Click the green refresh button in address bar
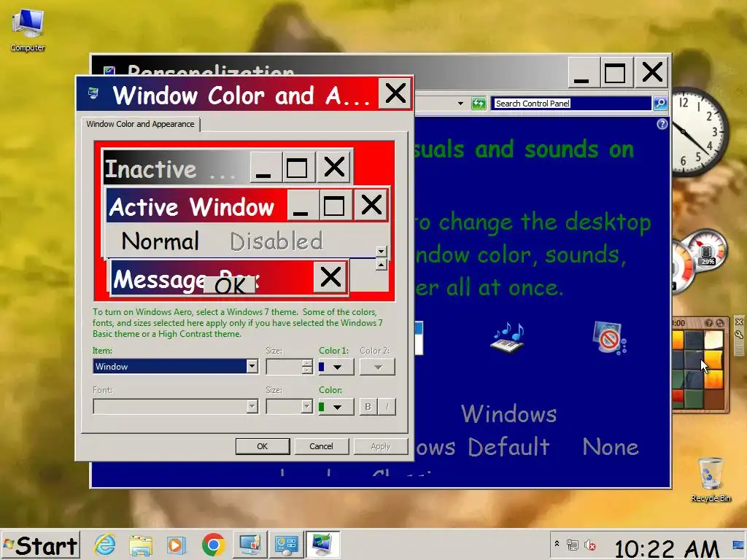Screen dimensions: 747x560 [479, 104]
